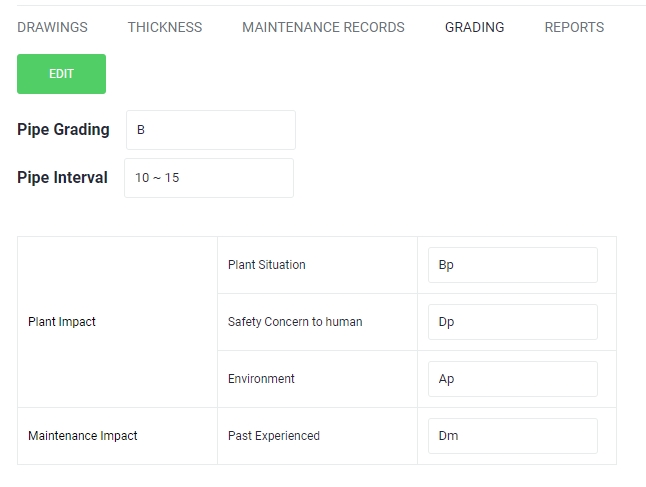Select the Plant Impact table cell
This screenshot has height=487, width=646.
62,322
